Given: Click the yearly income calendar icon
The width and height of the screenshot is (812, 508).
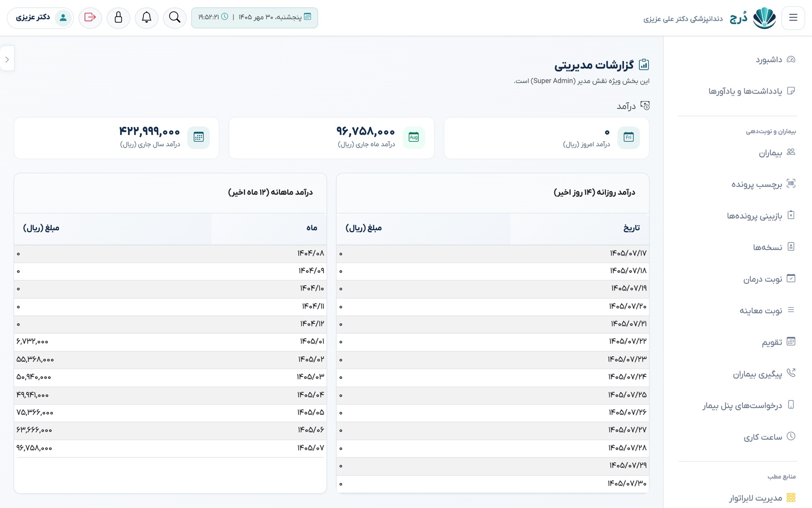Looking at the screenshot, I should click(198, 137).
